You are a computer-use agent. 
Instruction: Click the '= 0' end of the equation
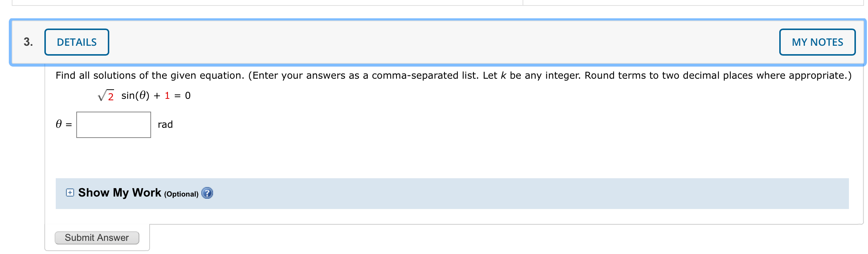coord(183,96)
